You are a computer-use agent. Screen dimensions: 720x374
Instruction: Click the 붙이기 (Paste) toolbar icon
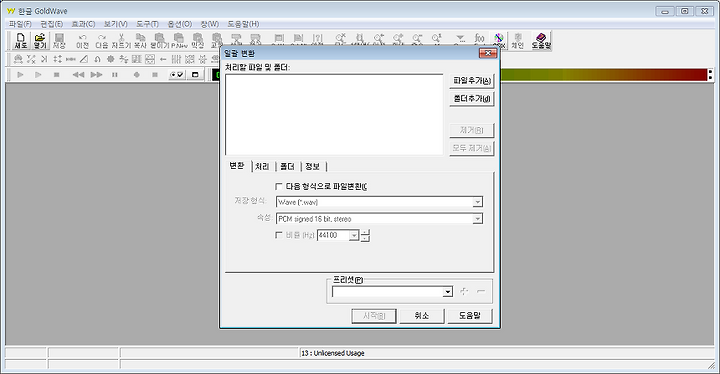pos(160,40)
